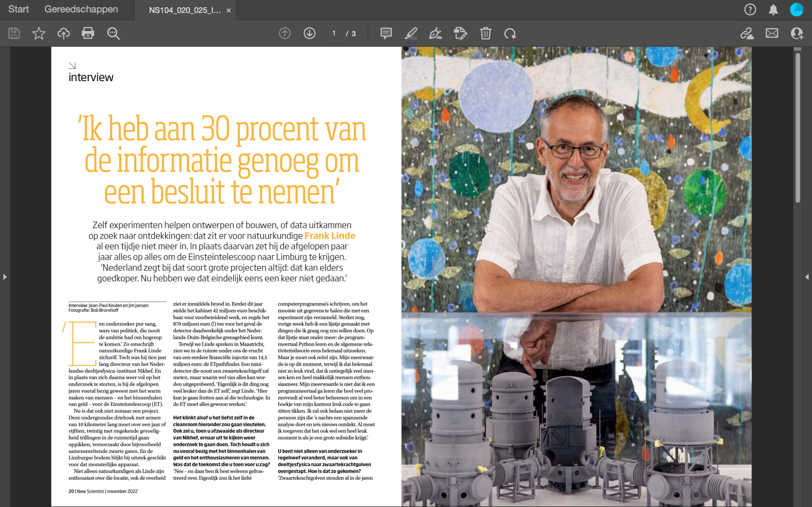Image resolution: width=812 pixels, height=507 pixels.
Task: Expand the right tools pane
Action: tap(807, 277)
